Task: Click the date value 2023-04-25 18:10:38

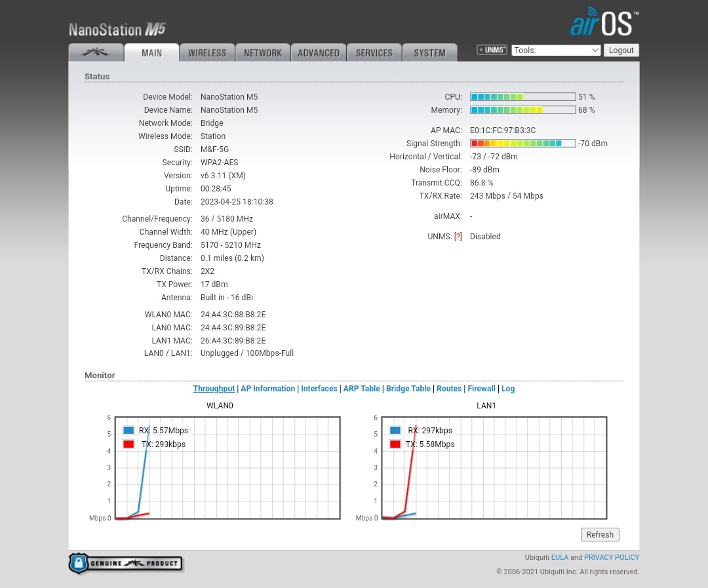Action: point(237,201)
